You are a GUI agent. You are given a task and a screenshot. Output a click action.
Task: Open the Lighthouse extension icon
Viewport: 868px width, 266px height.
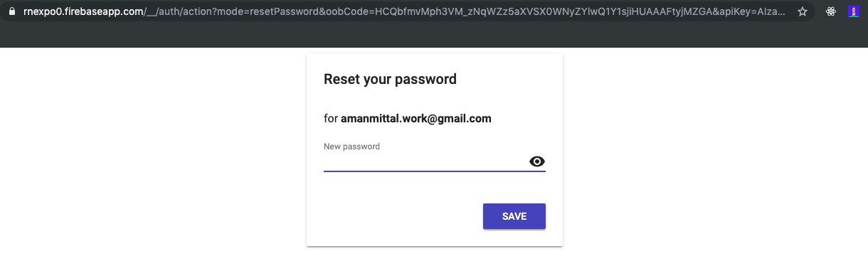(x=854, y=11)
